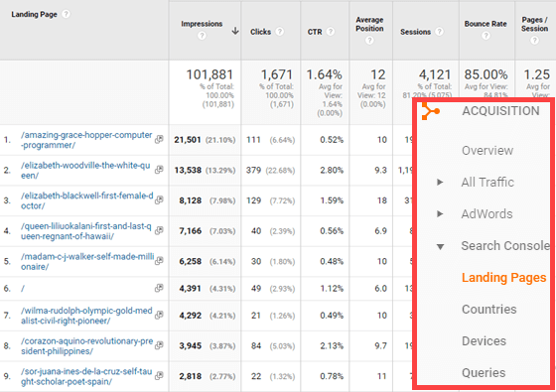This screenshot has height=392, width=556.
Task: Open the Countries report
Action: [x=488, y=309]
